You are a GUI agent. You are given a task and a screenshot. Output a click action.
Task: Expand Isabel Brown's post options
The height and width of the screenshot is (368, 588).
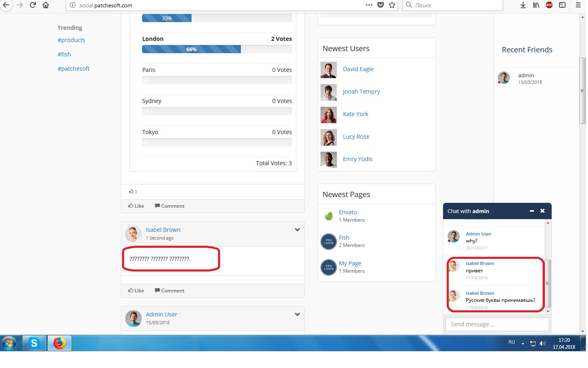point(297,230)
